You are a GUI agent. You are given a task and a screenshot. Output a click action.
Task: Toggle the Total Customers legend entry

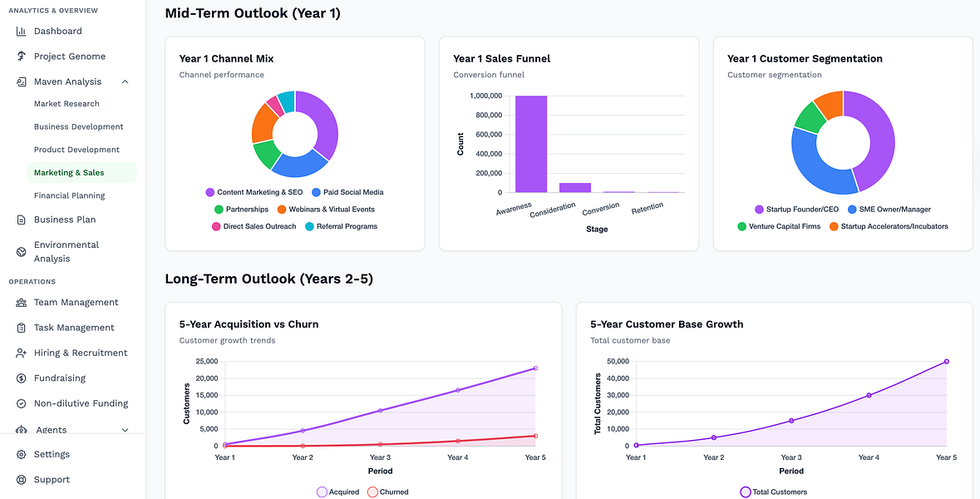tap(773, 492)
